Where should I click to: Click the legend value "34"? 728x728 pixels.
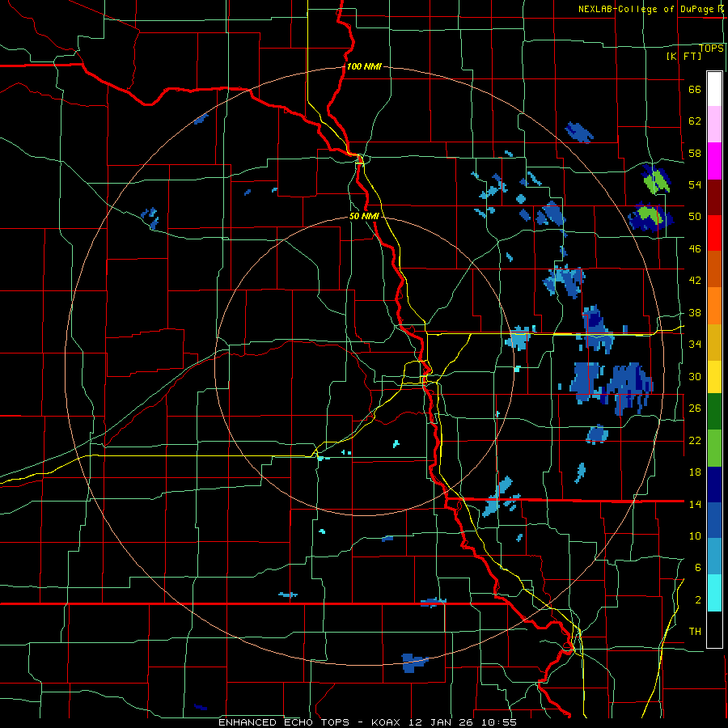coord(695,345)
